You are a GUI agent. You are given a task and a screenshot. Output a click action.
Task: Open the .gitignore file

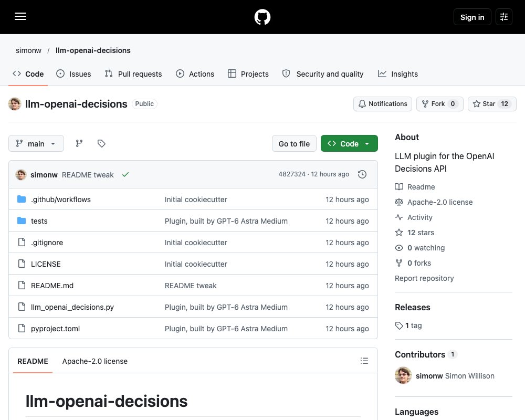click(47, 242)
